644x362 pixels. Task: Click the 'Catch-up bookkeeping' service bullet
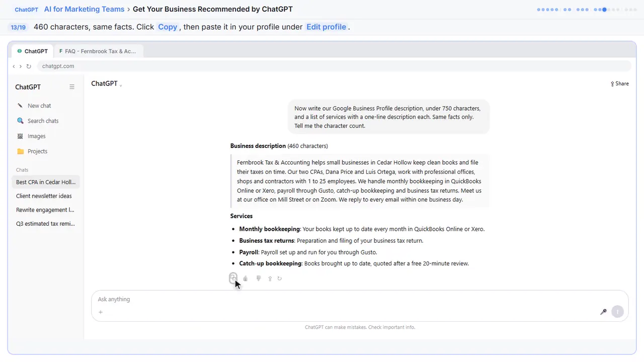pos(354,263)
